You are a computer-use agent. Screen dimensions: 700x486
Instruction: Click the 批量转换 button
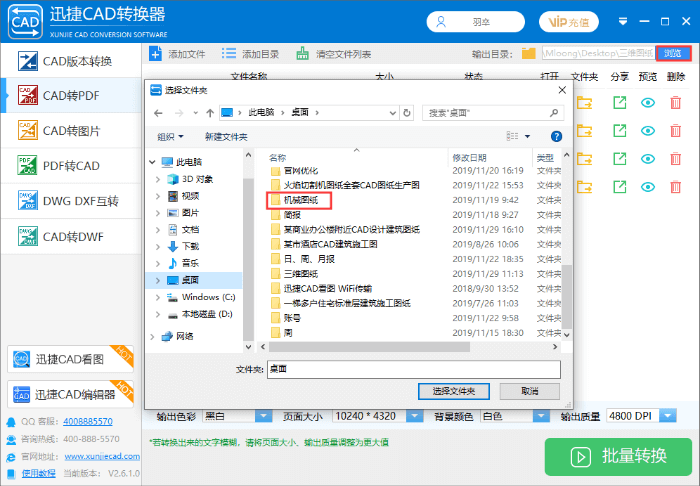click(618, 457)
